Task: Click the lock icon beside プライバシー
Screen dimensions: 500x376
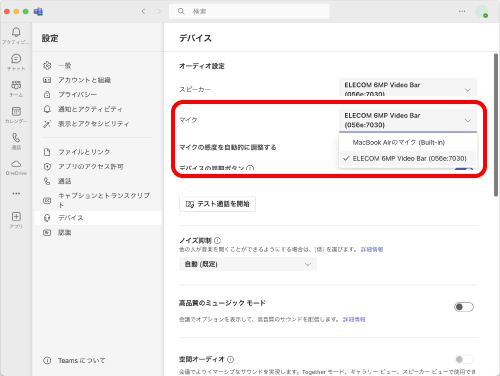Action: 47,95
